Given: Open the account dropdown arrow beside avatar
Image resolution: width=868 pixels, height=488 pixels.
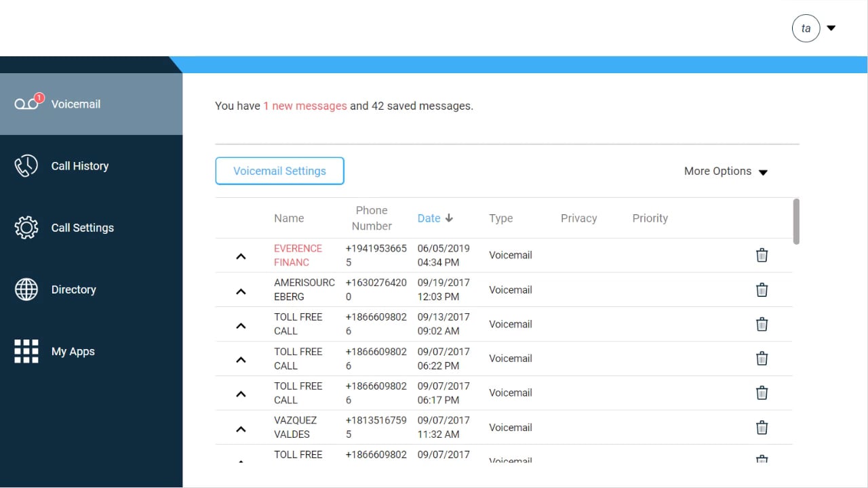Looking at the screenshot, I should (x=831, y=28).
